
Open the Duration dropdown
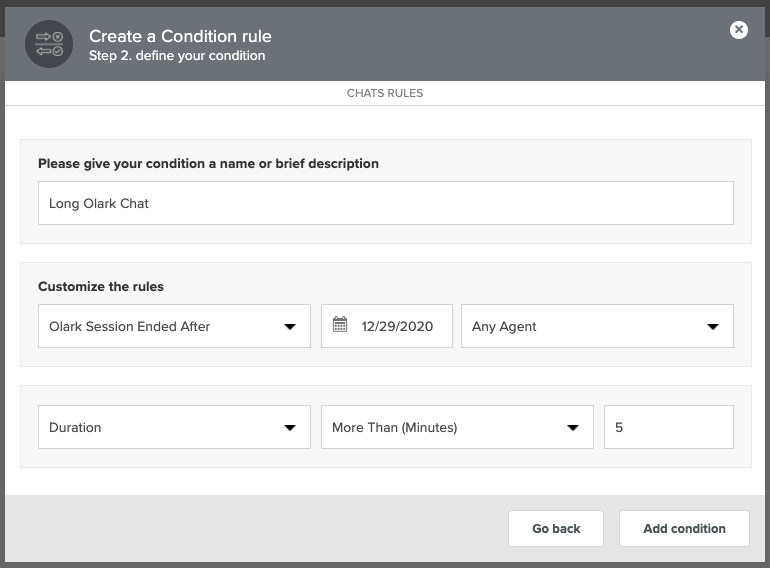tap(174, 427)
